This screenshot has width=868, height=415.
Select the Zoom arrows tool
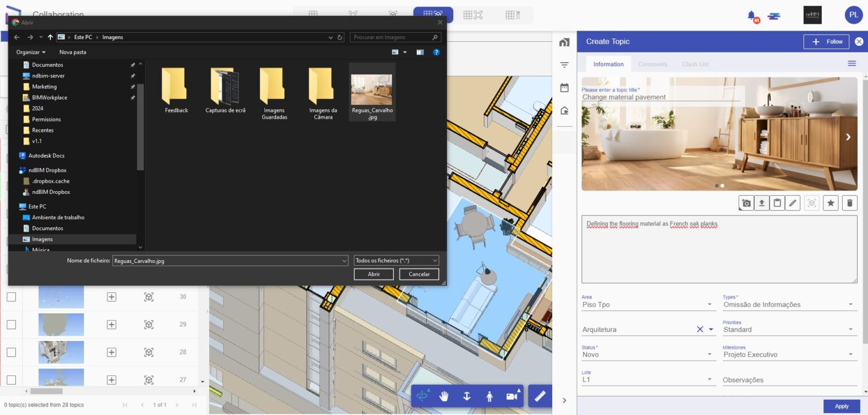[x=467, y=396]
